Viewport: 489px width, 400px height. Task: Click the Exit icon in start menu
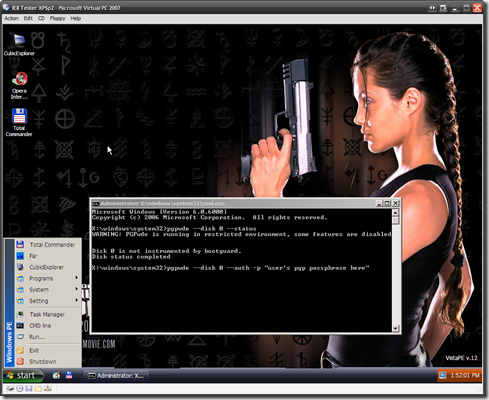[20, 350]
